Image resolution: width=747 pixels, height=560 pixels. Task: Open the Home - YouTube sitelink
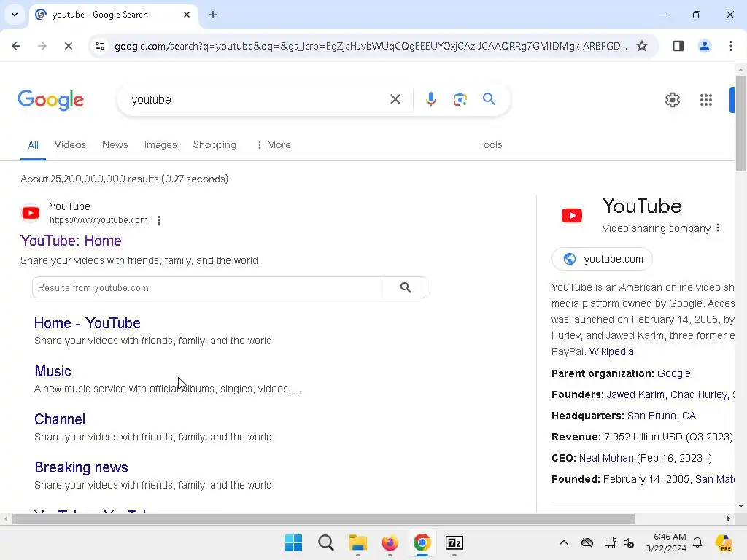(88, 323)
